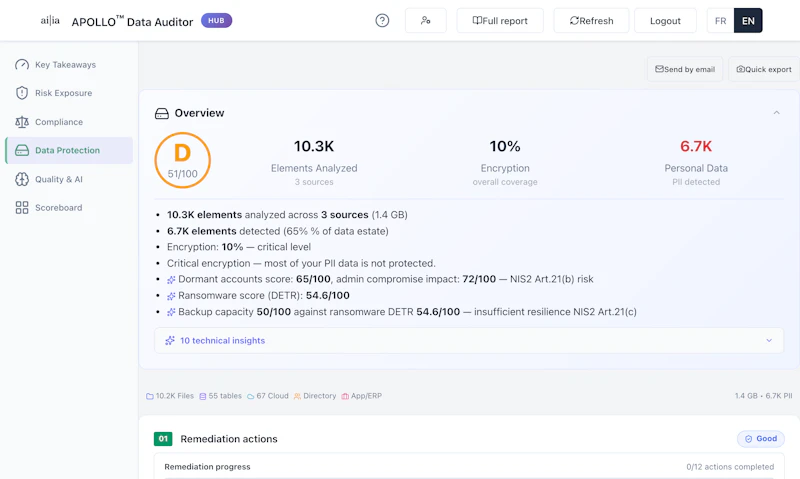Click the Refresh button
This screenshot has width=800, height=479.
591,20
